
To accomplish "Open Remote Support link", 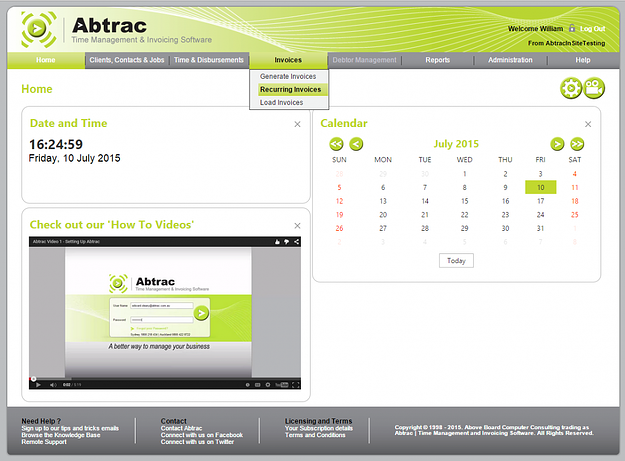I will point(44,442).
